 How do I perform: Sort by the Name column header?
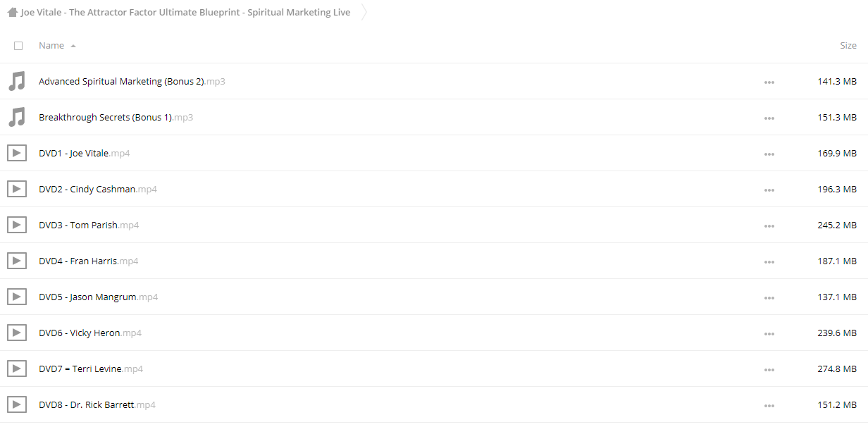[51, 46]
